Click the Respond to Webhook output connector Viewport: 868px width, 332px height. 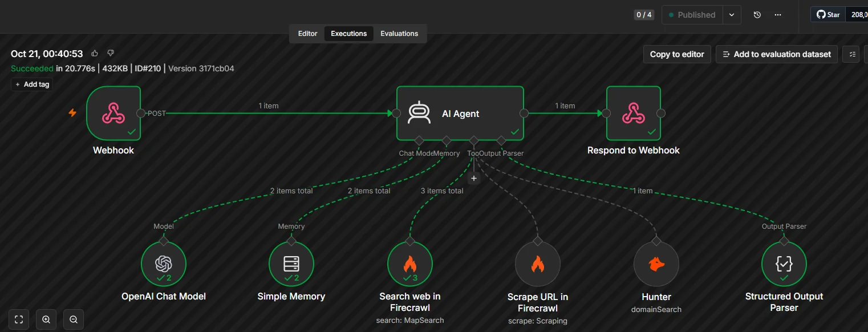click(x=661, y=113)
